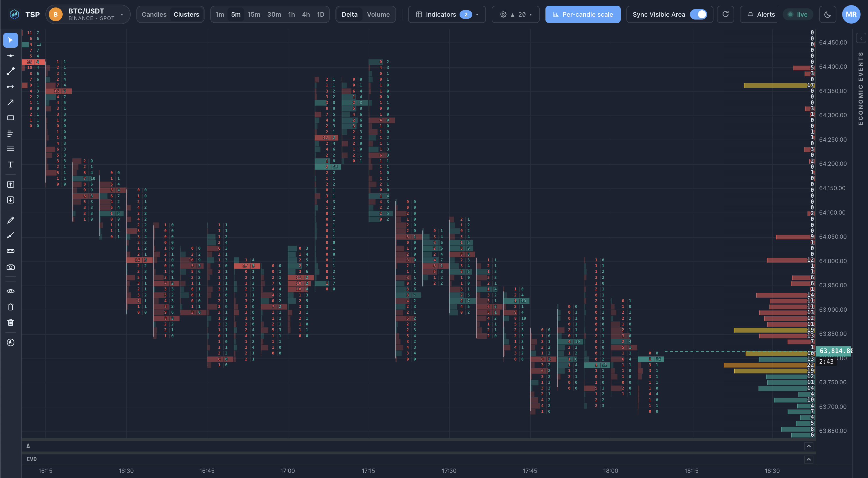Switch to dark mode moon icon
Viewport: 868px width, 478px height.
827,14
